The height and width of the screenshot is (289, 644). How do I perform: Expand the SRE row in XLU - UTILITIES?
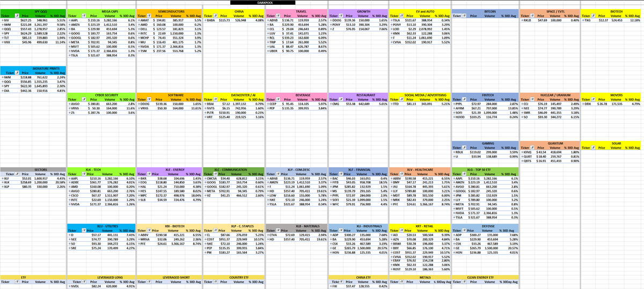pyautogui.click(x=70, y=248)
